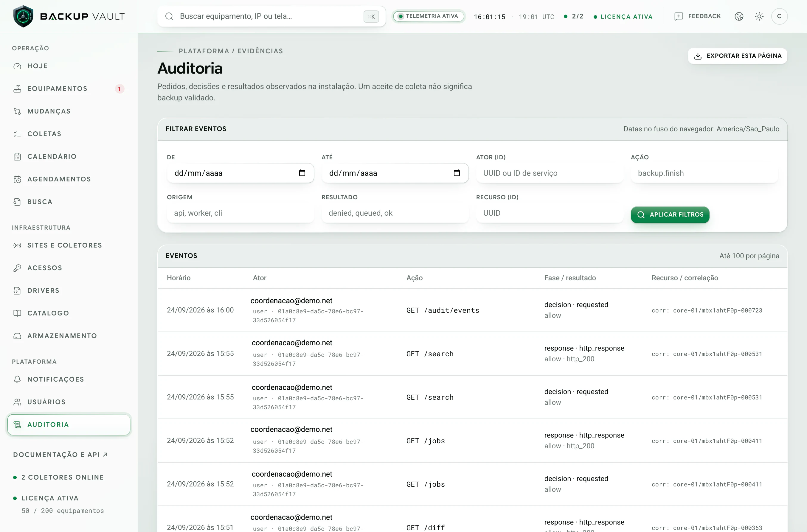The image size is (807, 532).
Task: Click the Origem filter input
Action: (x=240, y=213)
